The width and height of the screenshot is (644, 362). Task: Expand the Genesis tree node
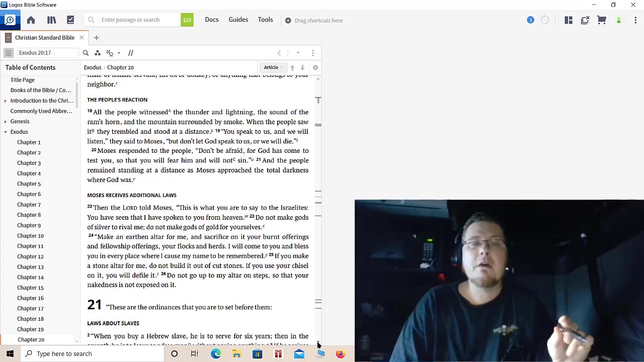click(5, 122)
